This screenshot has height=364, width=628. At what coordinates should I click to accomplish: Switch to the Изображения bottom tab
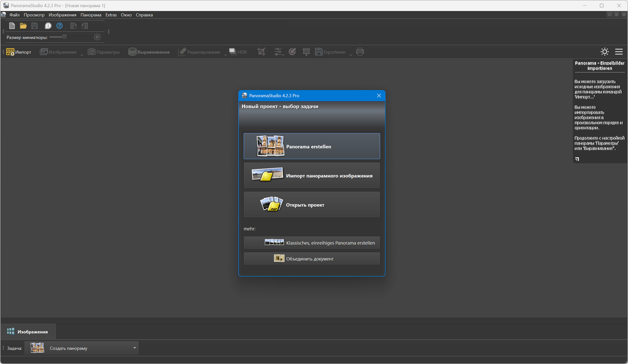click(28, 332)
